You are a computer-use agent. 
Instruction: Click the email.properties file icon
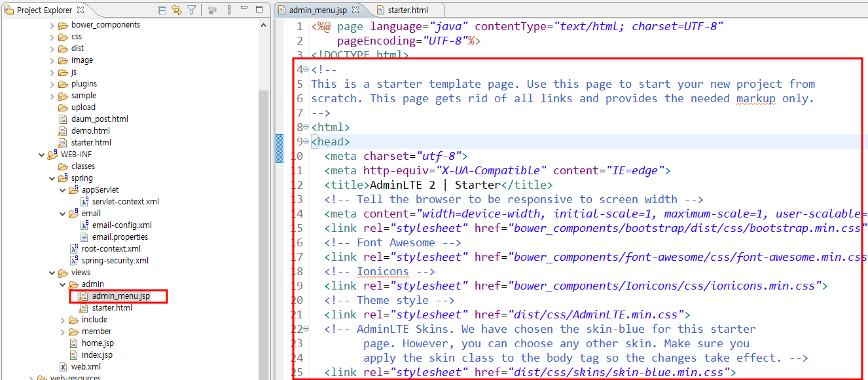coord(85,237)
